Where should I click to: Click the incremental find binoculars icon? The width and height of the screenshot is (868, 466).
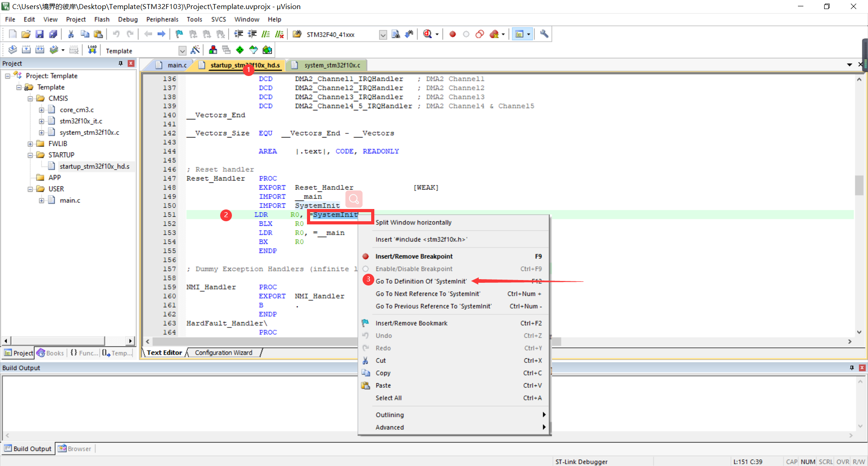409,34
